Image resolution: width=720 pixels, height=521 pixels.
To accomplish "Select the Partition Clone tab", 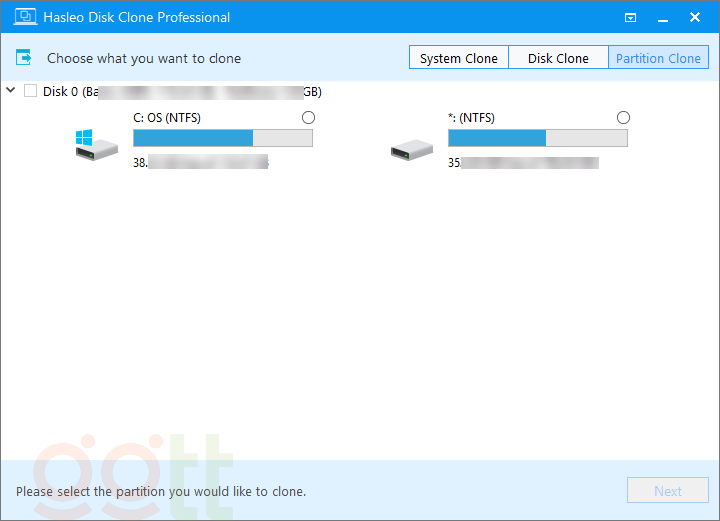I will (658, 58).
